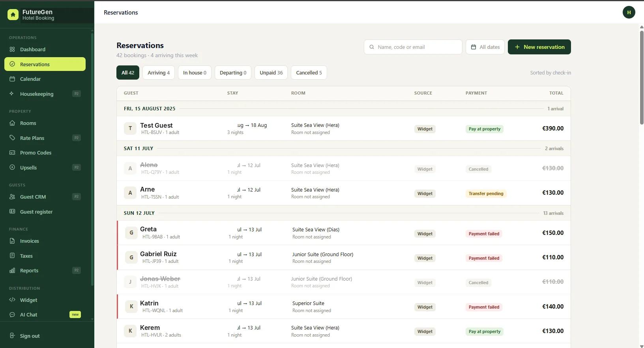Screen dimensions: 644x348
Task: Click the Promo Codes ticket icon
Action: [x=12, y=153]
